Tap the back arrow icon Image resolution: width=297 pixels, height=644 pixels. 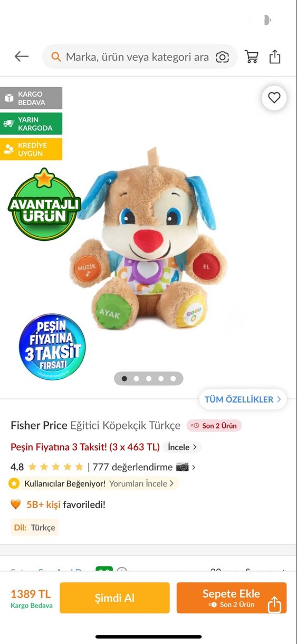22,57
